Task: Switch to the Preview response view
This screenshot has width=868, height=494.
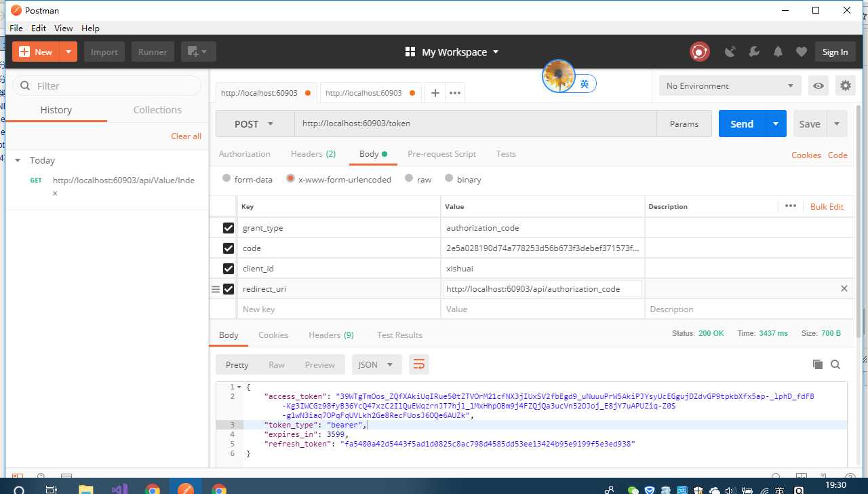Action: 319,364
